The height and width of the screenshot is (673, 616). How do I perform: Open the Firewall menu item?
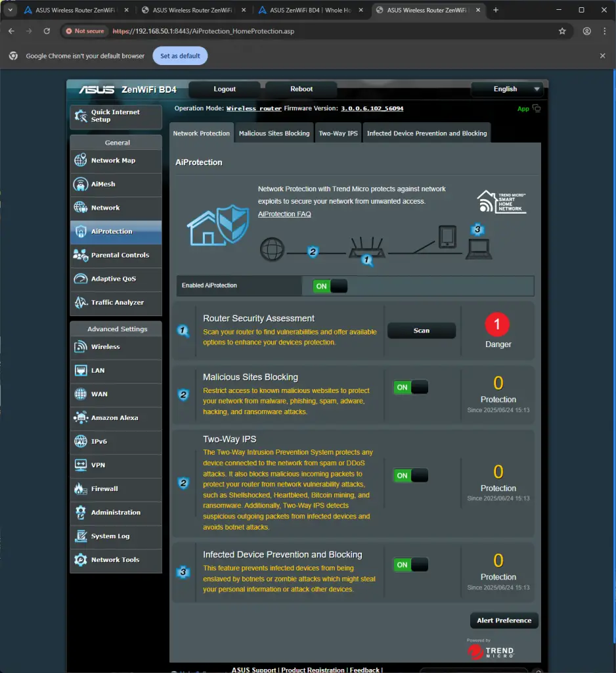pyautogui.click(x=116, y=488)
